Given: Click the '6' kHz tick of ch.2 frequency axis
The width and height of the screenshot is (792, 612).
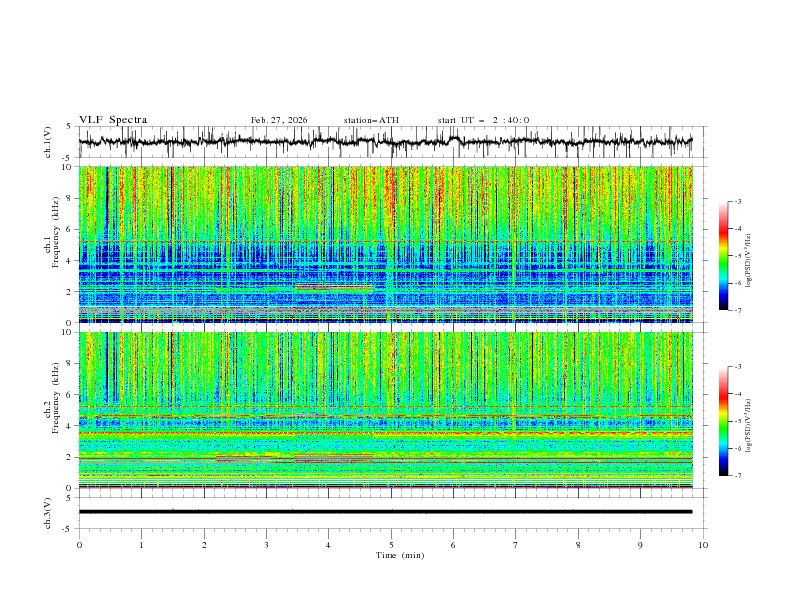Looking at the screenshot, I should [x=70, y=395].
